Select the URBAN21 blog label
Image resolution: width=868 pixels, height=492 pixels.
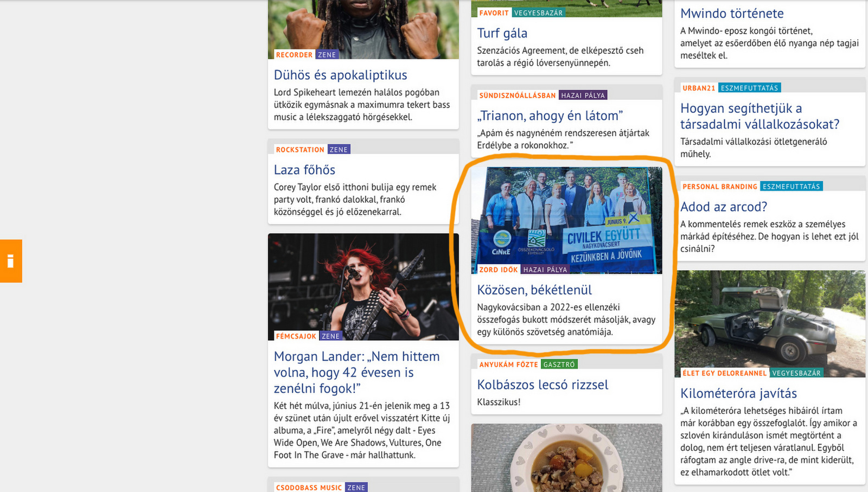[699, 88]
